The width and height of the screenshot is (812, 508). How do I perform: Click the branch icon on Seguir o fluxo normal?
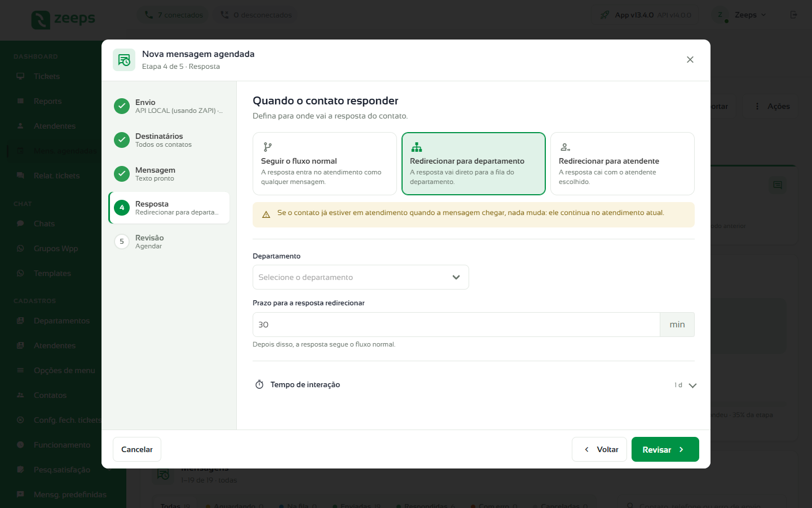pyautogui.click(x=268, y=147)
